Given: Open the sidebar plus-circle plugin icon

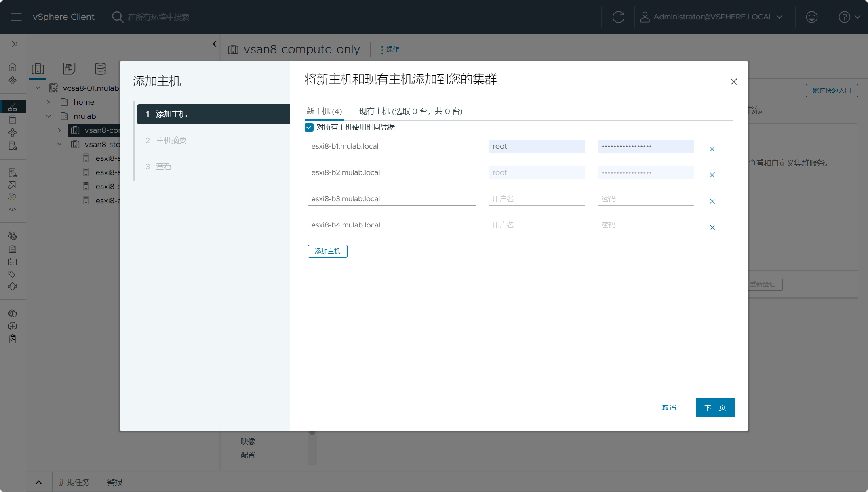Looking at the screenshot, I should [x=13, y=326].
